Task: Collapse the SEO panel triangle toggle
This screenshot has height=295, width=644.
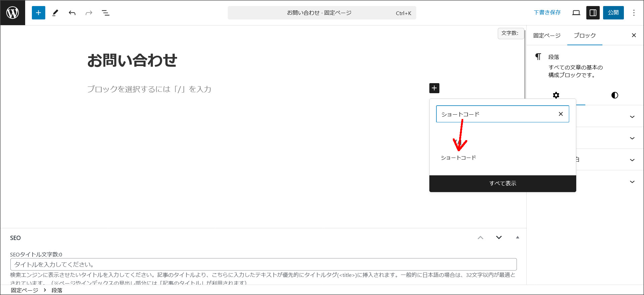Action: pos(518,237)
